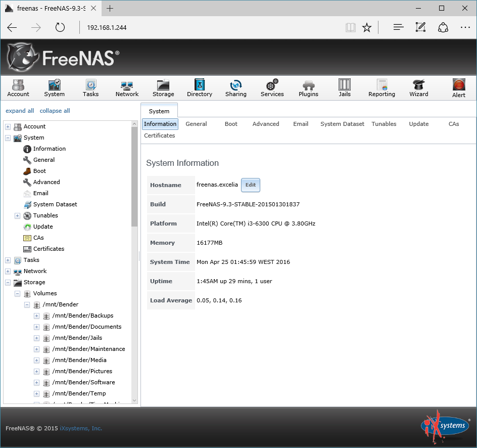Select the Boot tree item
The image size is (477, 448).
[x=39, y=171]
